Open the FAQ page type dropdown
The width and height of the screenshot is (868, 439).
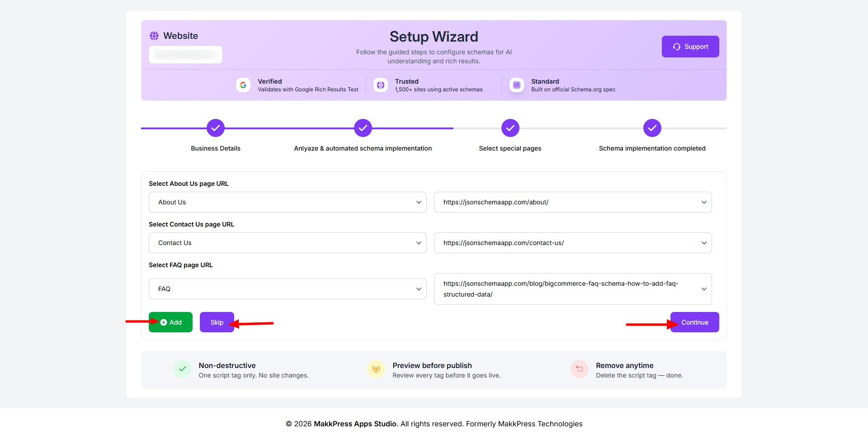tap(288, 289)
